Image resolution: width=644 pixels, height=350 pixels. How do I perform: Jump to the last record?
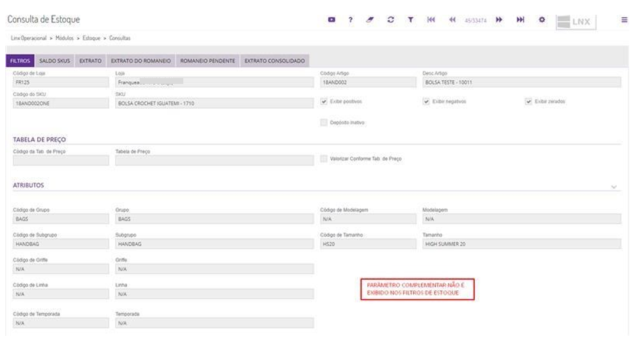click(520, 20)
